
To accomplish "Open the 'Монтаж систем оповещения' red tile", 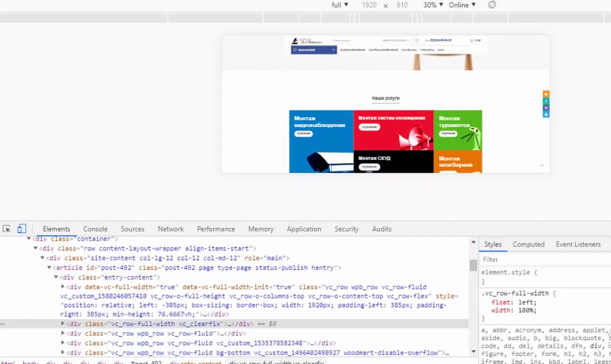I will click(x=393, y=130).
